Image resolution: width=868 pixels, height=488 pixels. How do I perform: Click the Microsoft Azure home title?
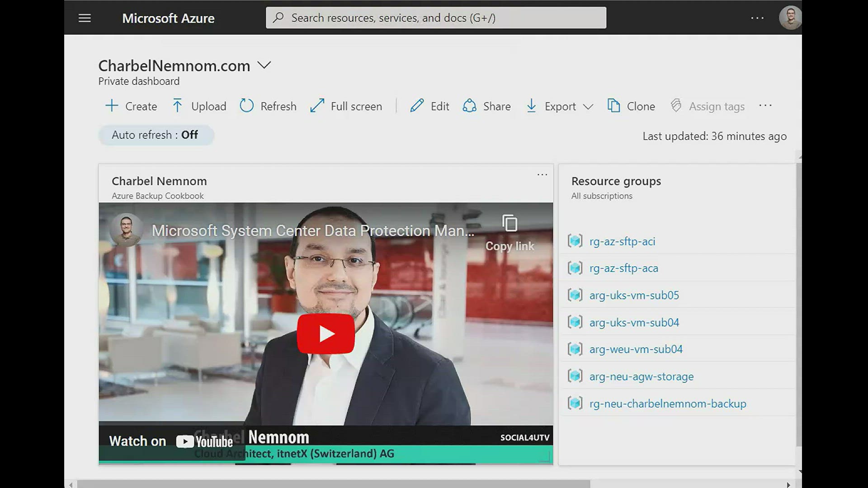pyautogui.click(x=168, y=18)
